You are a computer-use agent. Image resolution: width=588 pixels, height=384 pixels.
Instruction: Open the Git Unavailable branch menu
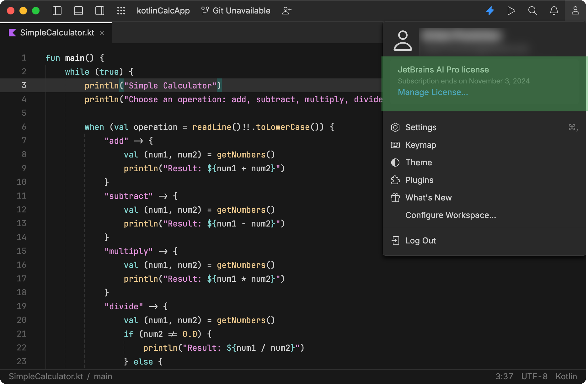pos(236,10)
